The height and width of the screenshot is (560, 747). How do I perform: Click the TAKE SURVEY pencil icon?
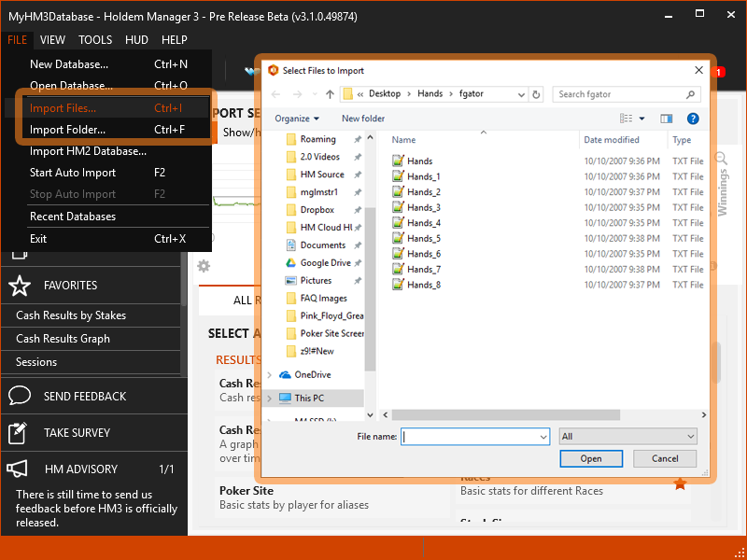[20, 432]
